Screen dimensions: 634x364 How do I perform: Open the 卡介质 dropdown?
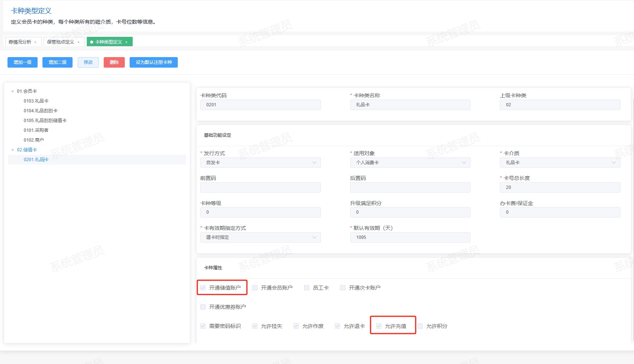[560, 163]
